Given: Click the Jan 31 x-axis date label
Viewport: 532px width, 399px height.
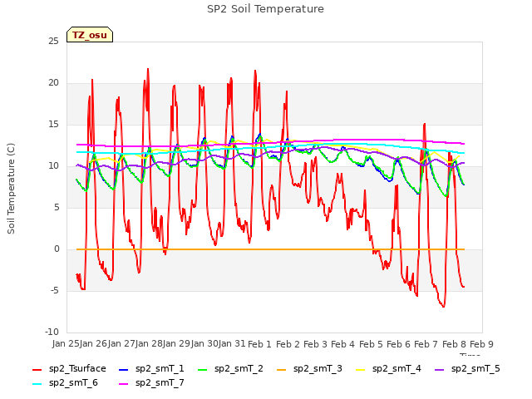Looking at the screenshot, I should (232, 344).
